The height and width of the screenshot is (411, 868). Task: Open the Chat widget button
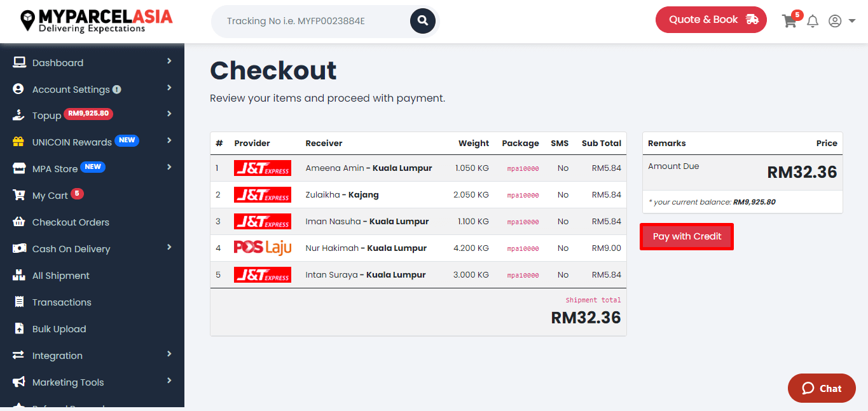pos(822,388)
